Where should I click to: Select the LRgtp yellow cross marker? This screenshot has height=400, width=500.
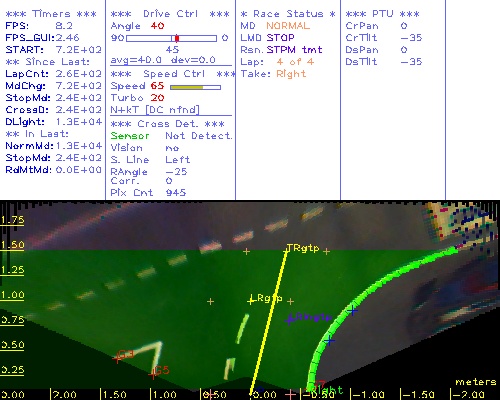pos(251,301)
